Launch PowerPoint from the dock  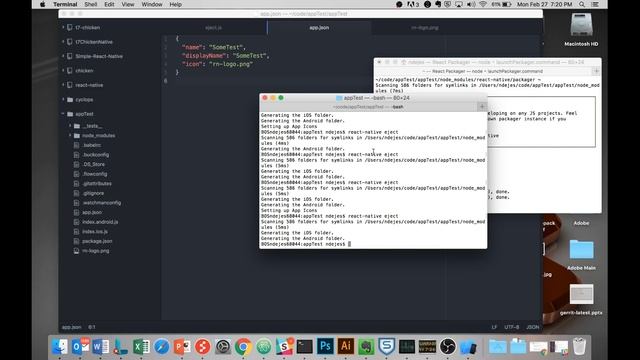[x=182, y=347]
